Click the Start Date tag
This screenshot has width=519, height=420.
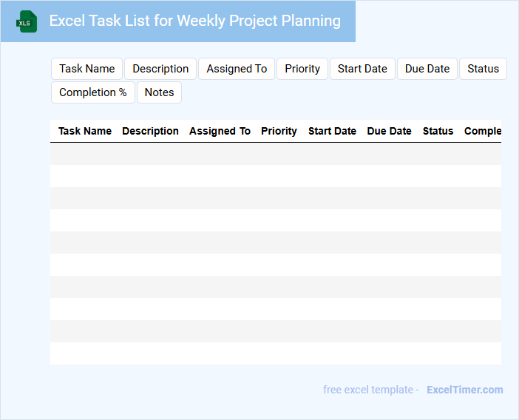point(362,69)
